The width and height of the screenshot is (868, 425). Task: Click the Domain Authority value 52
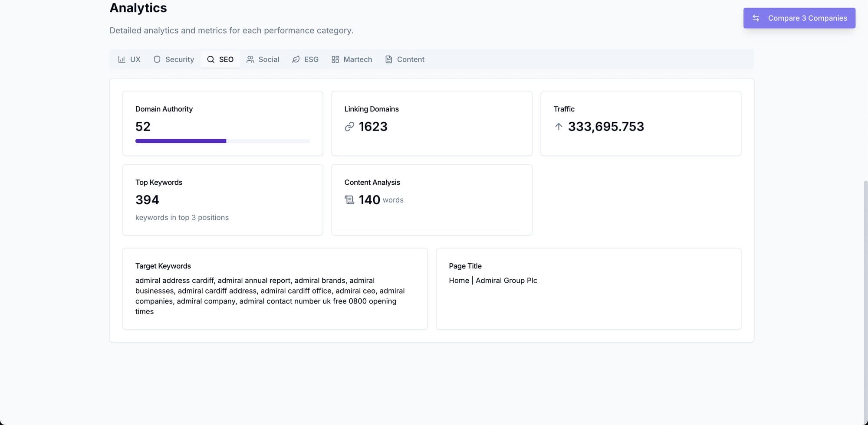coord(143,127)
